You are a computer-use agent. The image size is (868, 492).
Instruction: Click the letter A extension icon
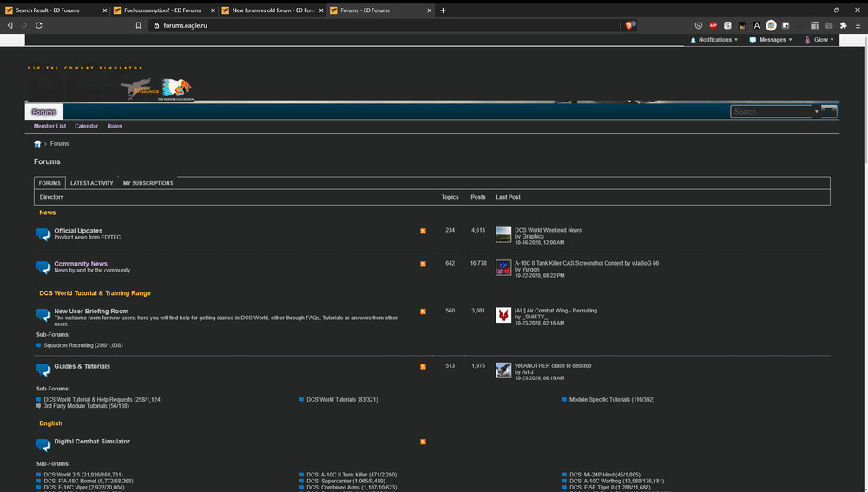coord(757,25)
